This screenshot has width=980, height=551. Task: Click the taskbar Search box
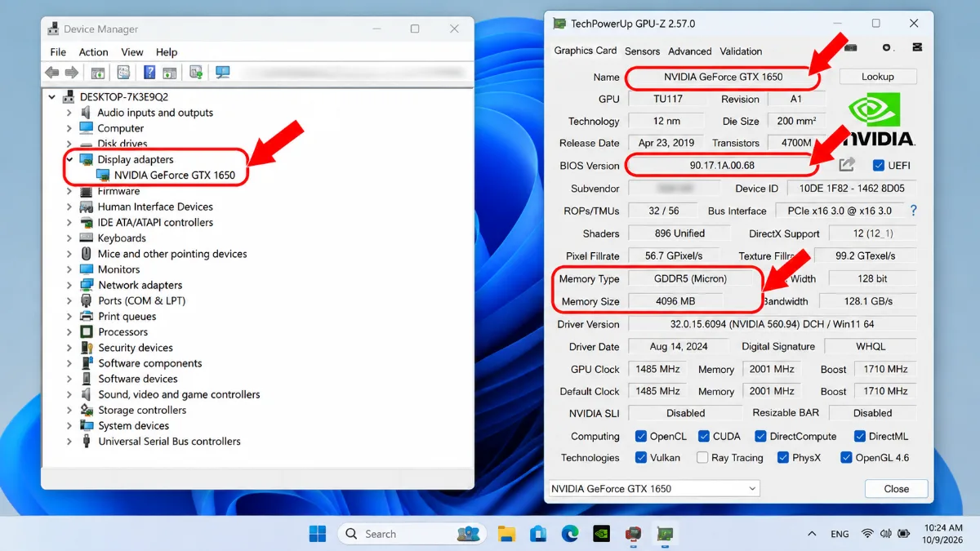[x=412, y=534]
